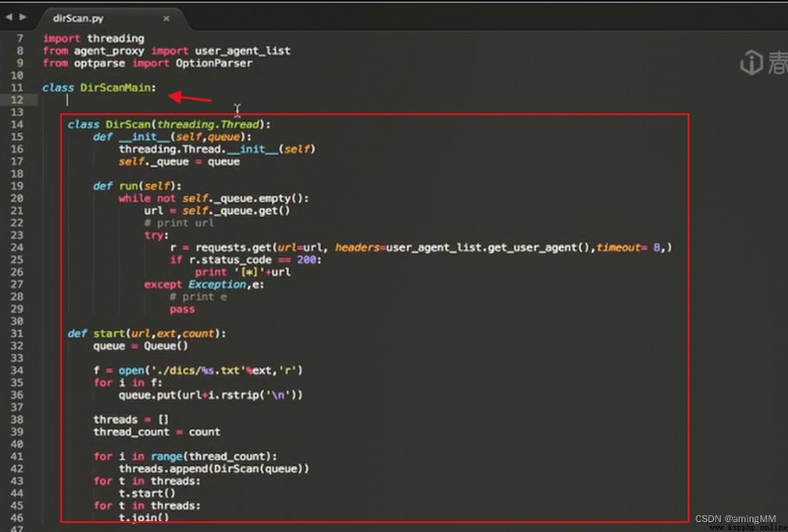Click the '# print url' comment
Image resolution: width=788 pixels, height=532 pixels.
(x=179, y=224)
